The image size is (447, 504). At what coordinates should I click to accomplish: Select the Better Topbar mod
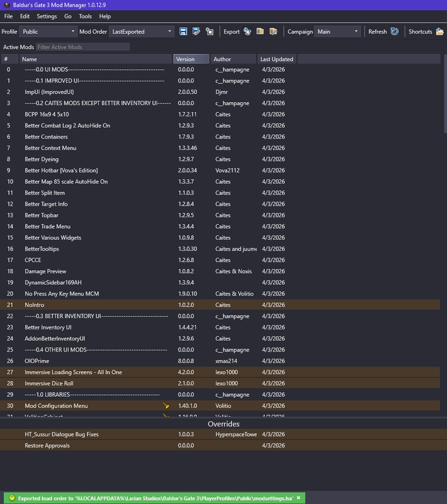pos(220,215)
